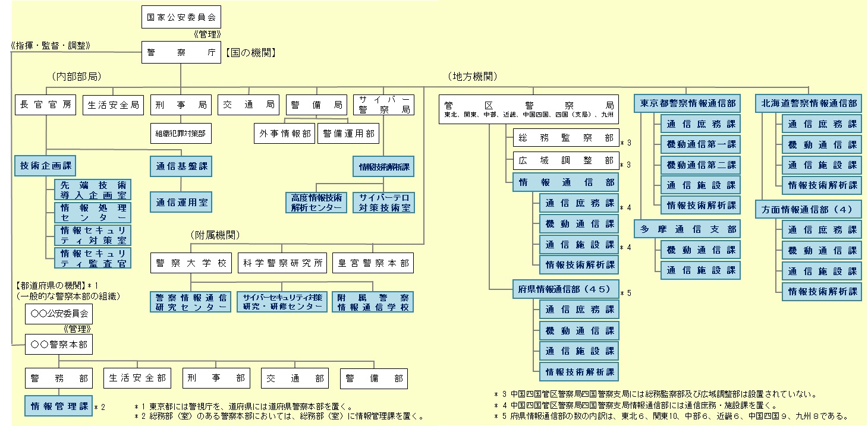This screenshot has width=868, height=426.
Task: Click the 東京都警察情報通信部 header box
Action: click(688, 103)
